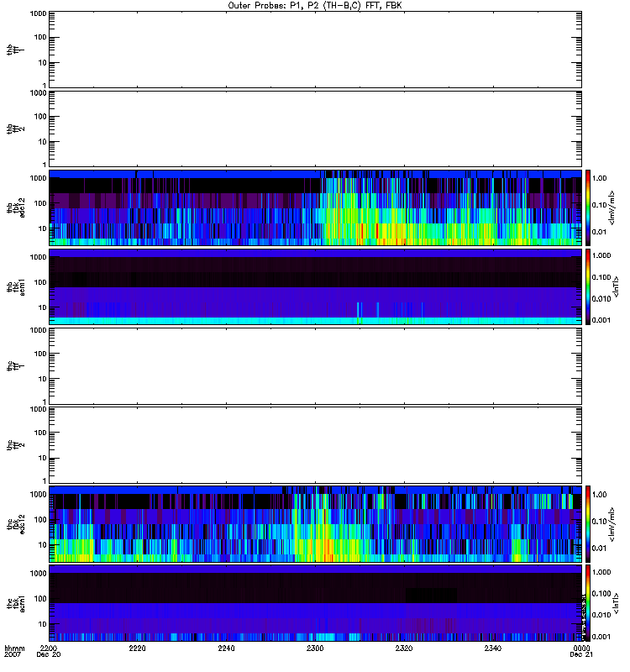Screen dimensions: 630x672
Task: Select the thc fbk edc12 spectrogram panel
Action: (x=315, y=523)
